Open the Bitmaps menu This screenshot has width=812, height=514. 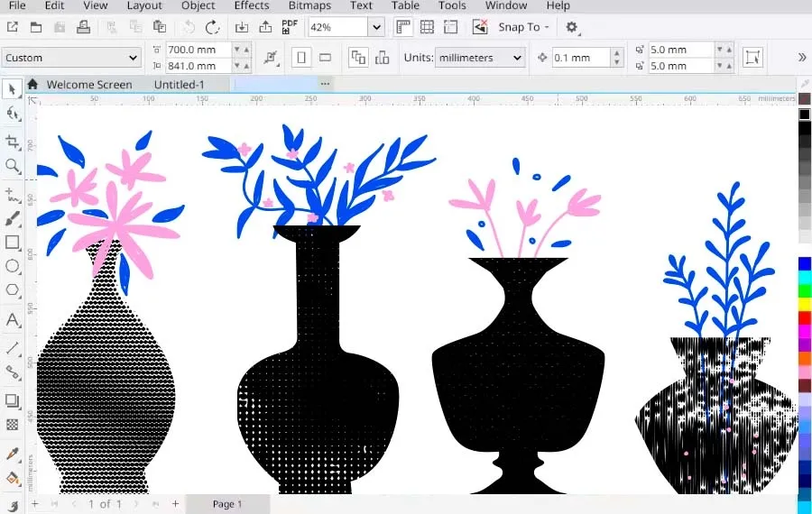(309, 5)
